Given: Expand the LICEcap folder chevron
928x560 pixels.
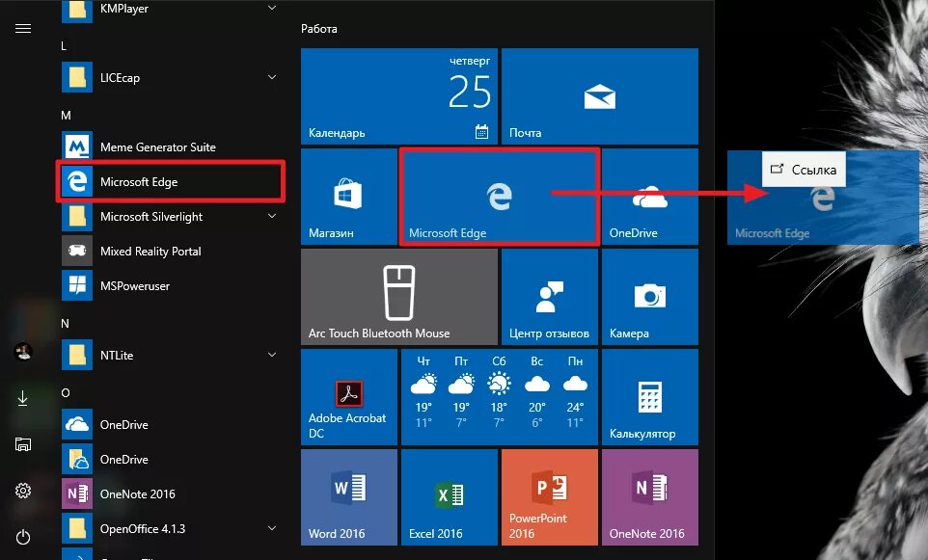Looking at the screenshot, I should 272,77.
